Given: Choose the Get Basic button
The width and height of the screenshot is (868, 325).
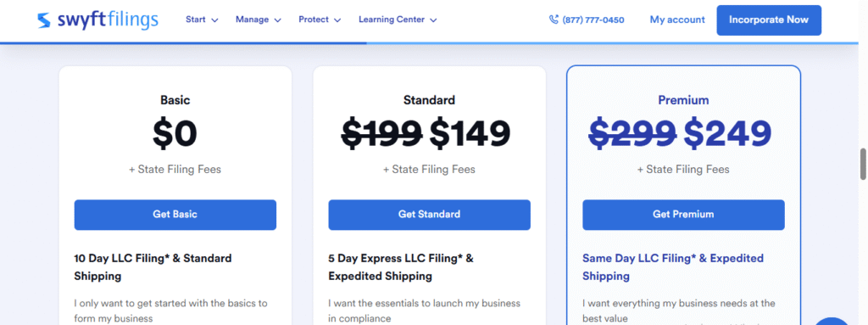Looking at the screenshot, I should [x=175, y=215].
